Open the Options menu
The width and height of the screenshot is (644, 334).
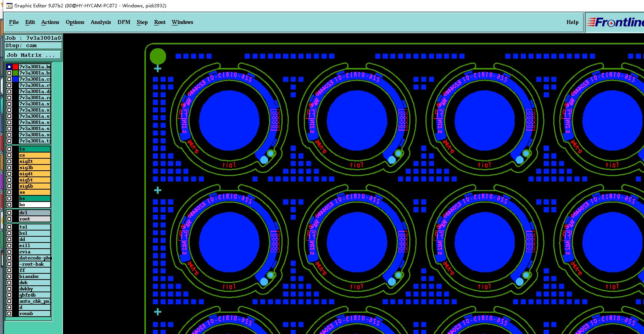(75, 22)
